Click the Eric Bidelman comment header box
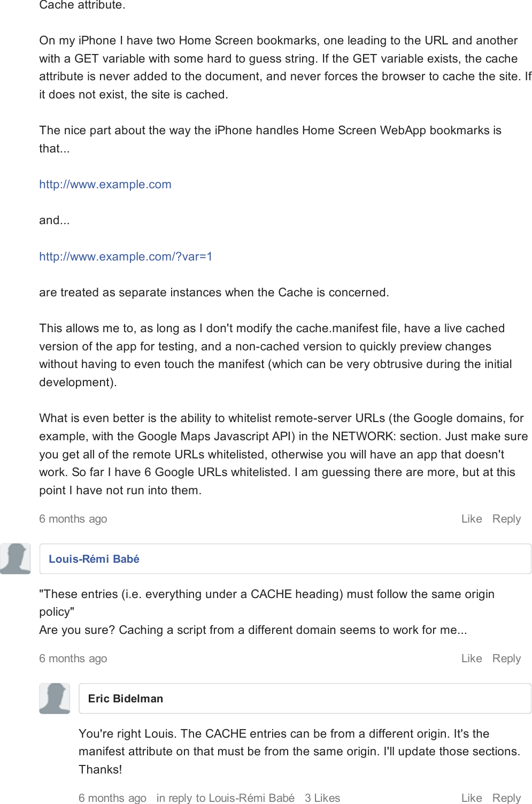This screenshot has height=804, width=532. click(305, 699)
